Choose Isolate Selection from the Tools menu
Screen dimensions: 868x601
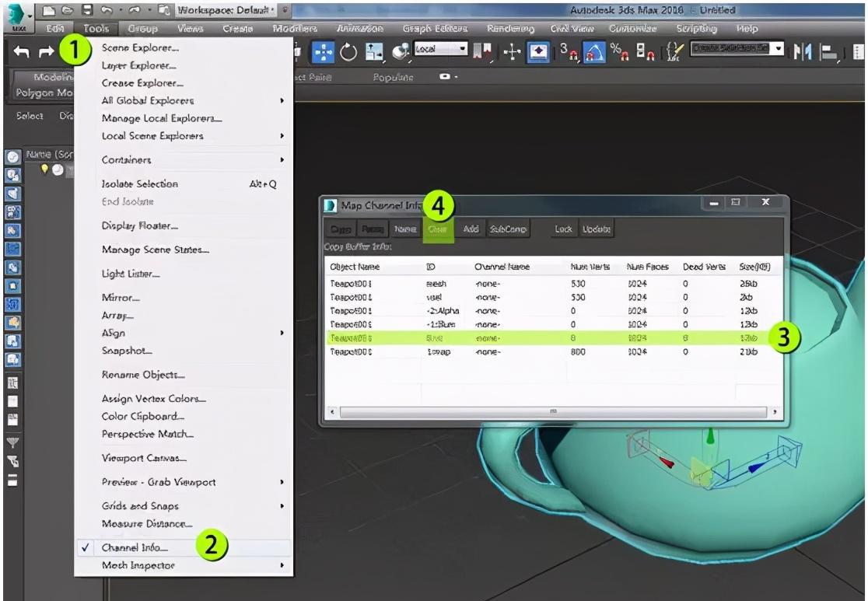184,183
